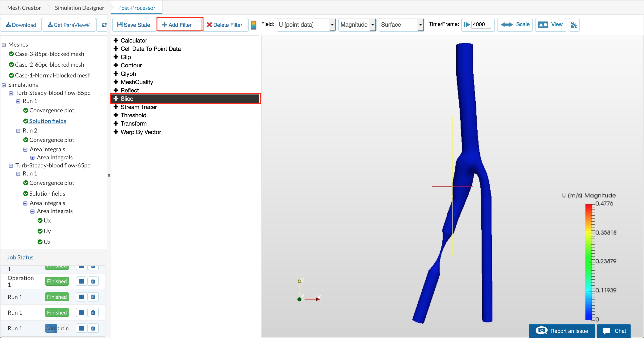Click the axis reset icon after View
The image size is (644, 338).
pos(574,25)
